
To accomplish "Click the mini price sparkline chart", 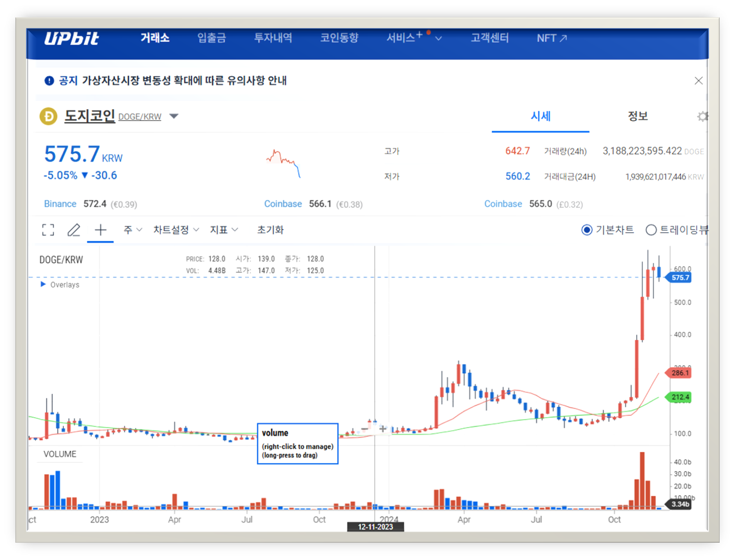I will point(283,163).
